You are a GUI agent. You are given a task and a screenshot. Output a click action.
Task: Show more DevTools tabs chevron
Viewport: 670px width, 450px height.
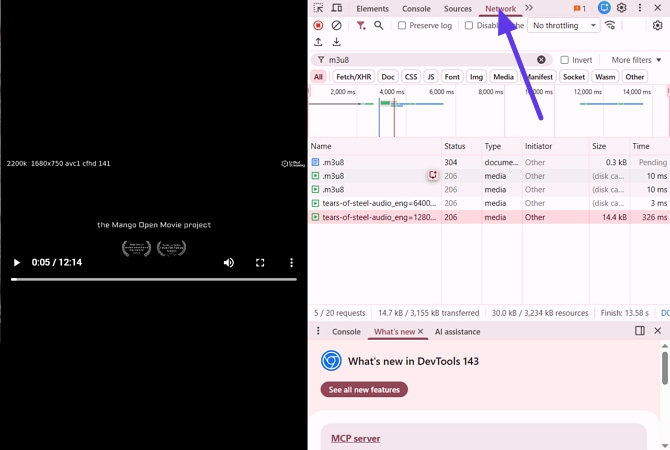tap(529, 8)
